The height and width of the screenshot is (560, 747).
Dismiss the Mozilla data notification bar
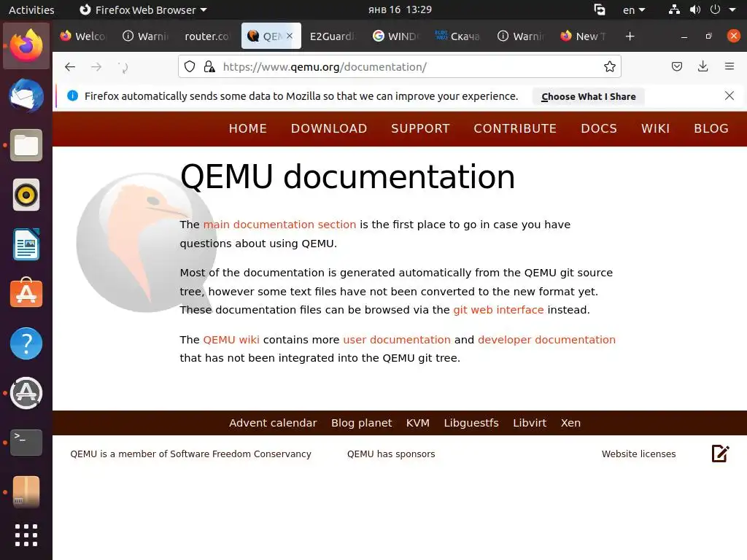pos(729,96)
